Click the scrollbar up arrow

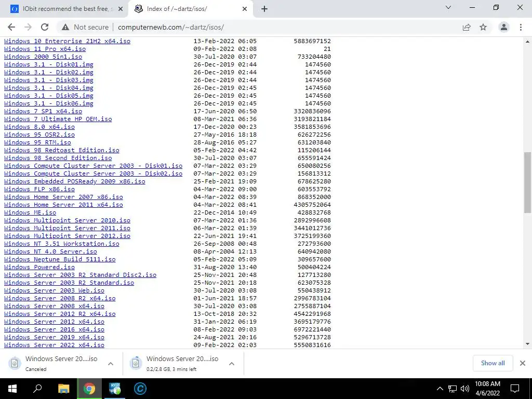[x=527, y=42]
